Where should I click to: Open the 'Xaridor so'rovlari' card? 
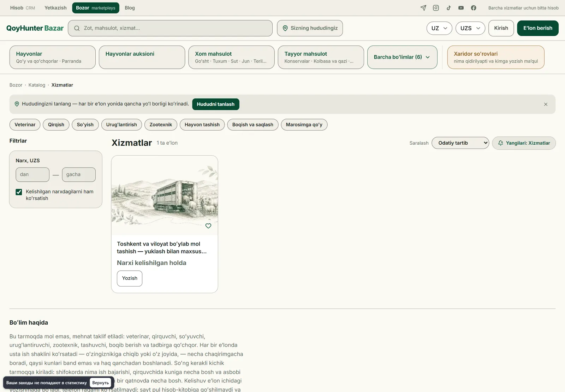click(x=496, y=57)
